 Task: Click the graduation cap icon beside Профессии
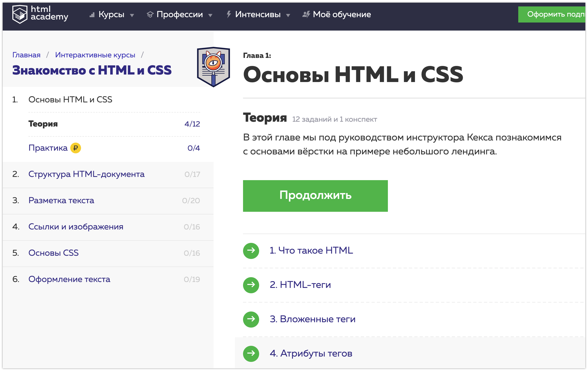[150, 14]
